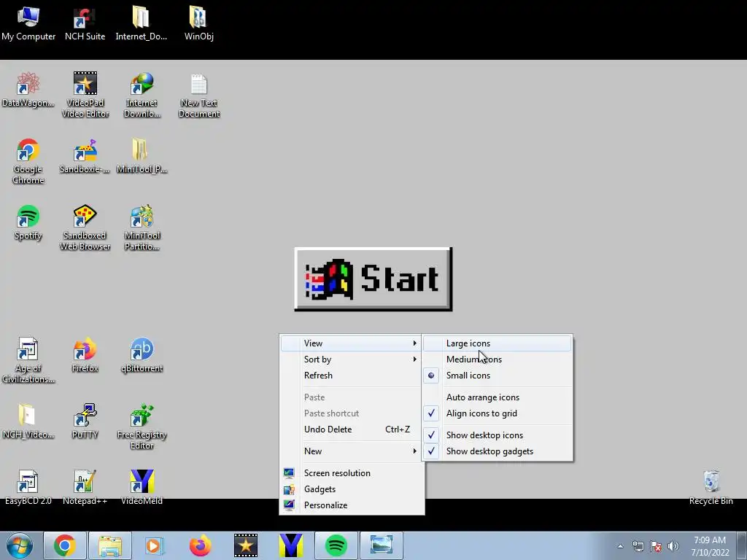Select the Firefox desktop shortcut
747x560 pixels.
85,355
